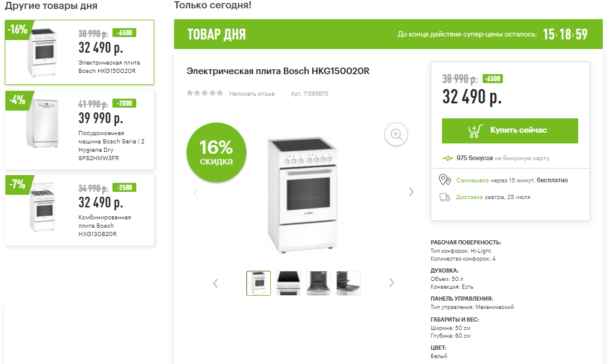607x364 pixels.
Task: Click the pickup location pin icon
Action: 445,180
